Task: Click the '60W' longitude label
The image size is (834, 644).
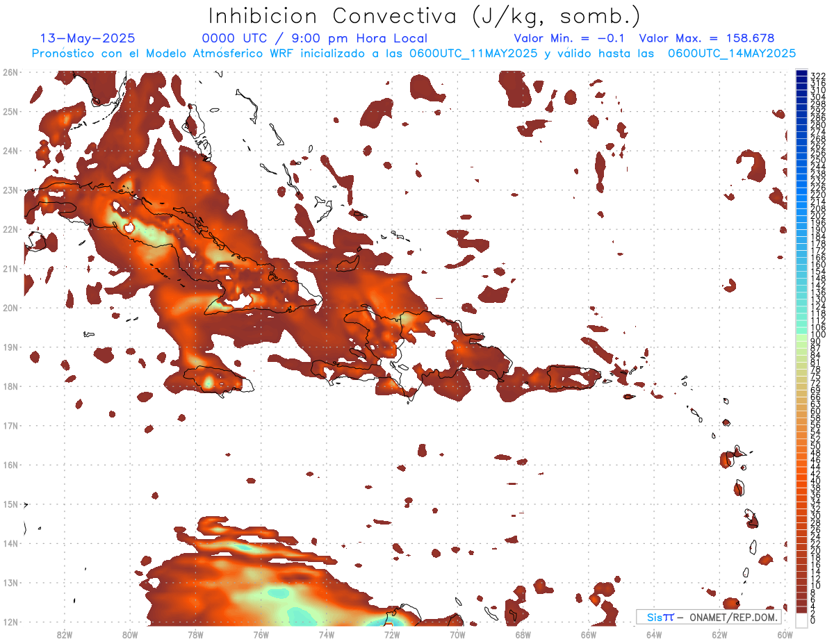Action: [x=785, y=634]
